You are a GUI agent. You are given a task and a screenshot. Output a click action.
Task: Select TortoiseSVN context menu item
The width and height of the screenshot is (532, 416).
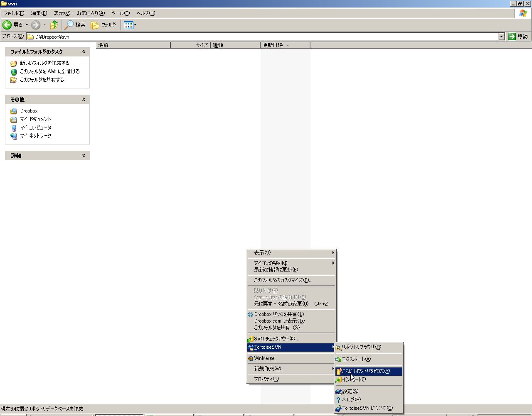291,347
